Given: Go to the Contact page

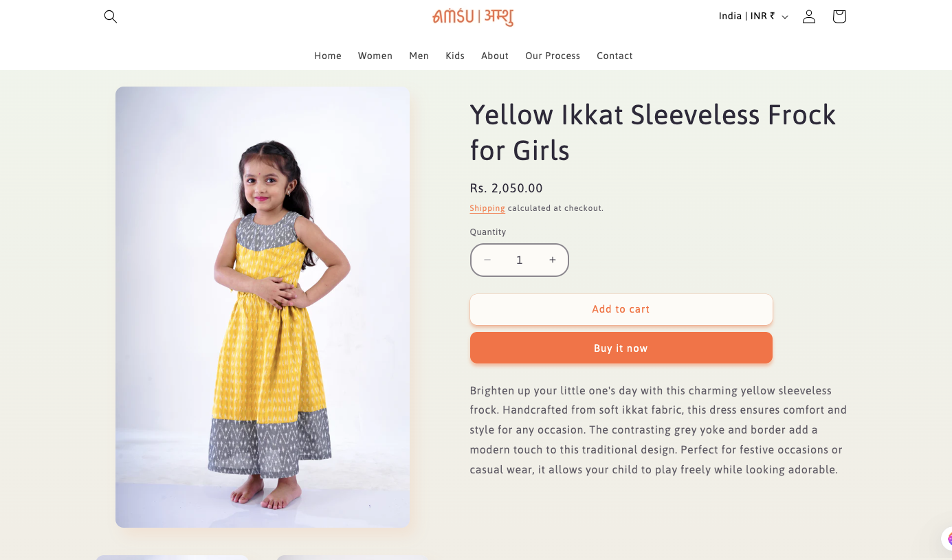Looking at the screenshot, I should coord(615,56).
